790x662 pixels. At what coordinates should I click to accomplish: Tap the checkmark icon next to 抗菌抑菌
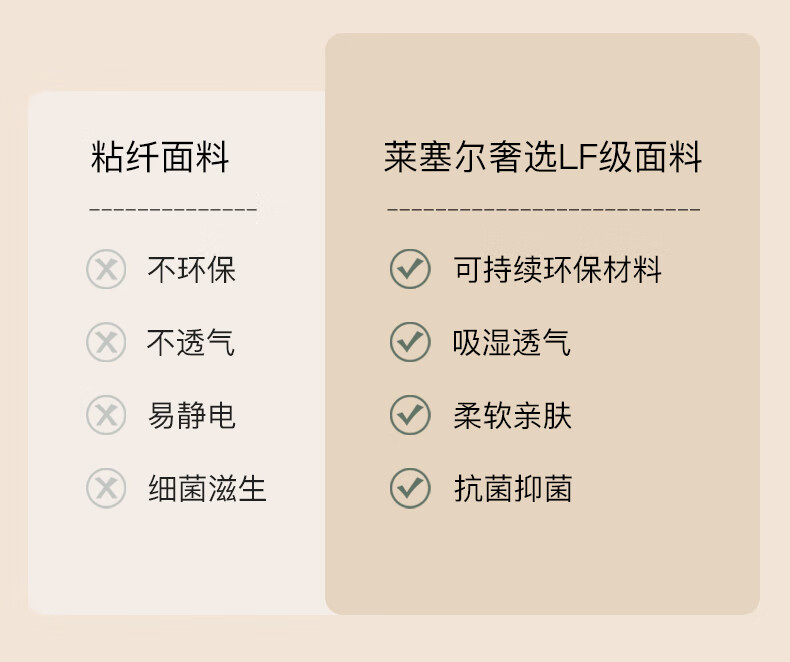point(409,488)
